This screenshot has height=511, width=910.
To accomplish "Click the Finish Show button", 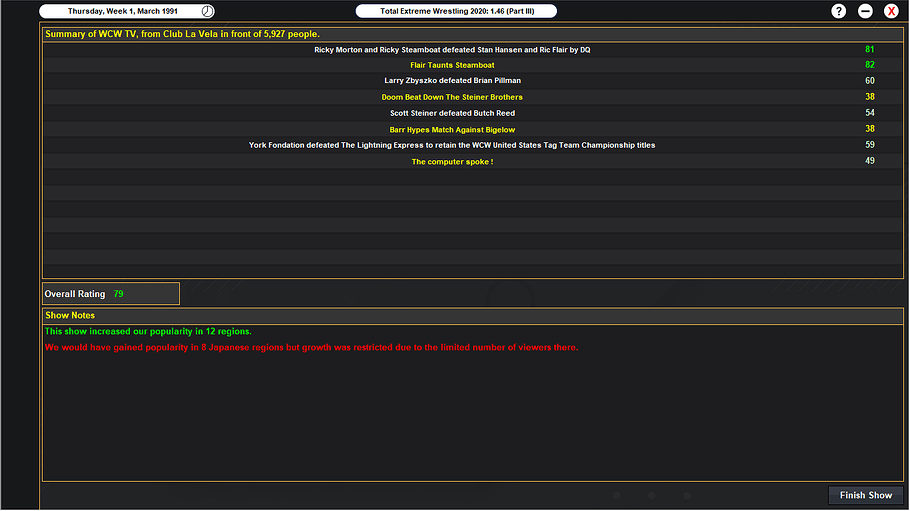I will (x=865, y=495).
